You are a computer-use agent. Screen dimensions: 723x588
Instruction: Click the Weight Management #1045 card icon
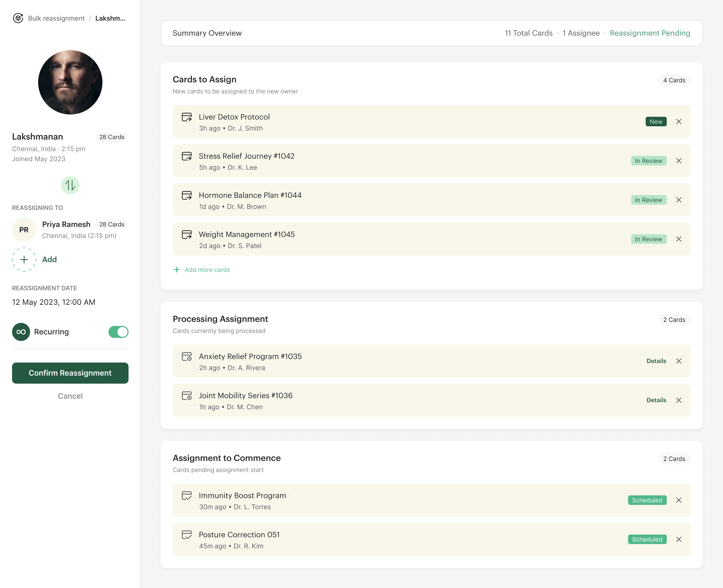pos(187,235)
